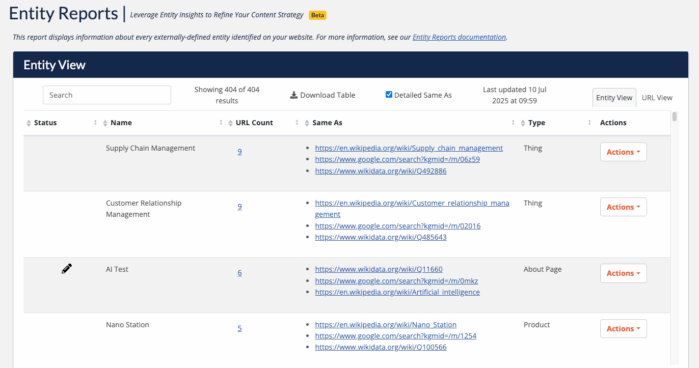Open Wikidata Q11660 link

378,269
